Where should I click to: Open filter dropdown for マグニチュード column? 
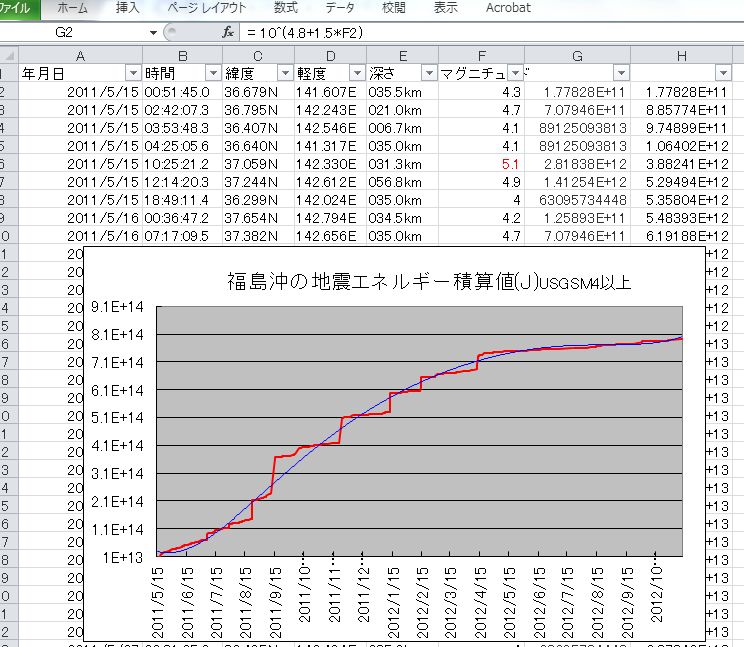coord(515,73)
